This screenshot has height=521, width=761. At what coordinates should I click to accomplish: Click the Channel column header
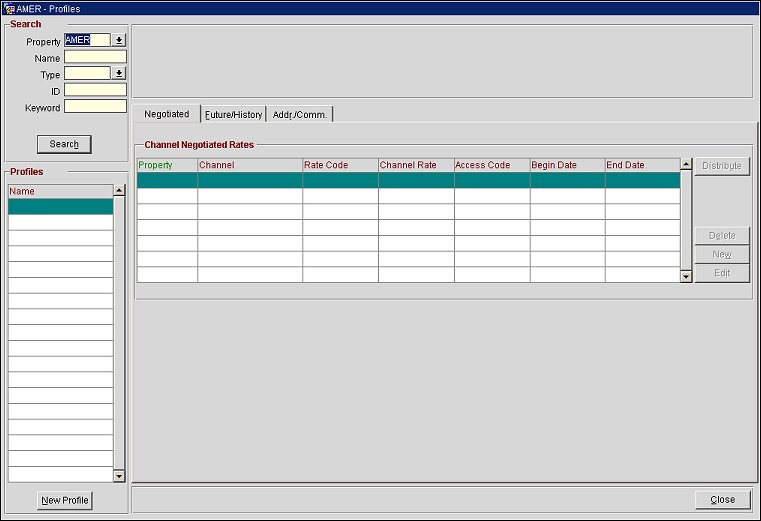[x=250, y=165]
